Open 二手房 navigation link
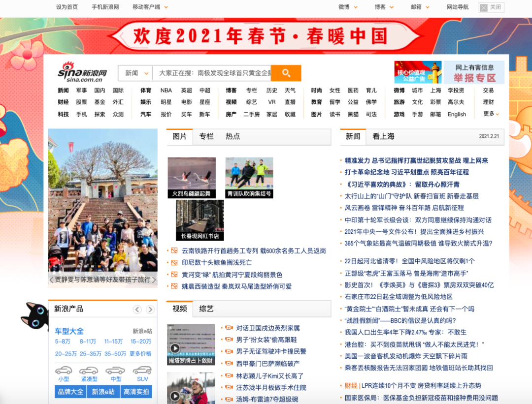Viewport: 532px width, 404px height. click(x=251, y=114)
